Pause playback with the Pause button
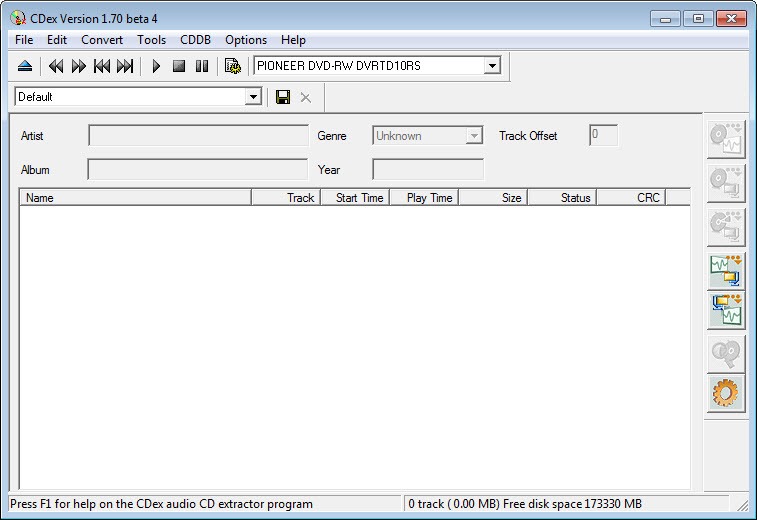 click(202, 66)
